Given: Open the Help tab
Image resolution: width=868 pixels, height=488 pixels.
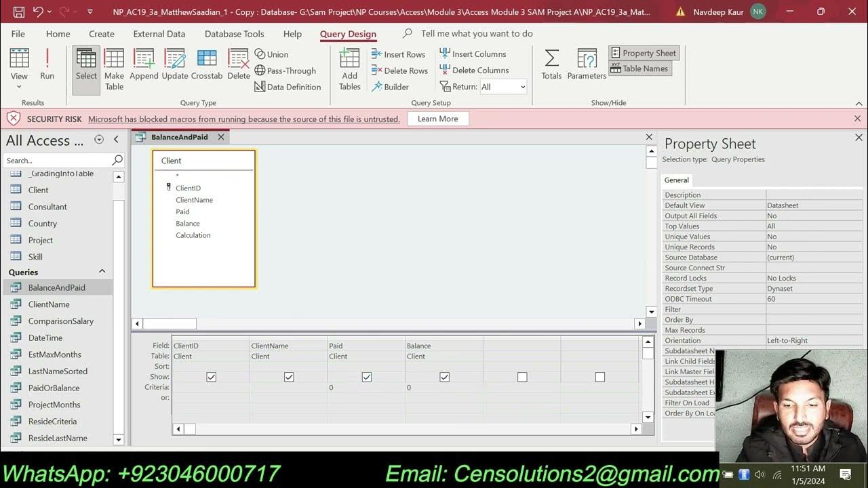Looking at the screenshot, I should pyautogui.click(x=292, y=34).
